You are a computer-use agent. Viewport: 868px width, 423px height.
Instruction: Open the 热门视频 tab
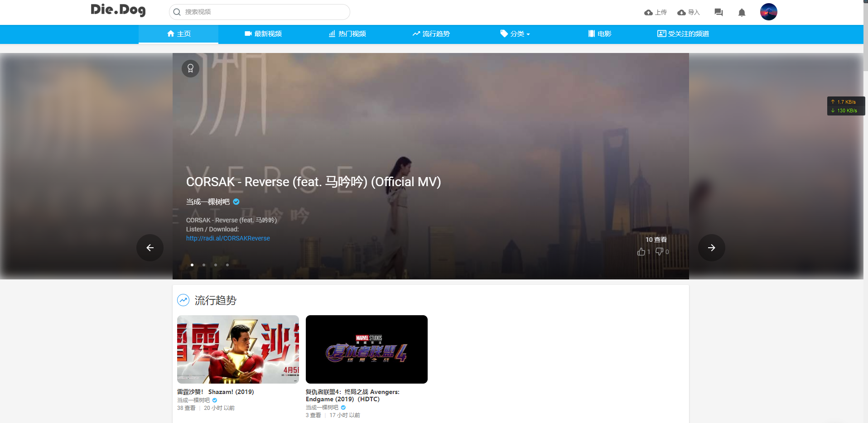[347, 34]
